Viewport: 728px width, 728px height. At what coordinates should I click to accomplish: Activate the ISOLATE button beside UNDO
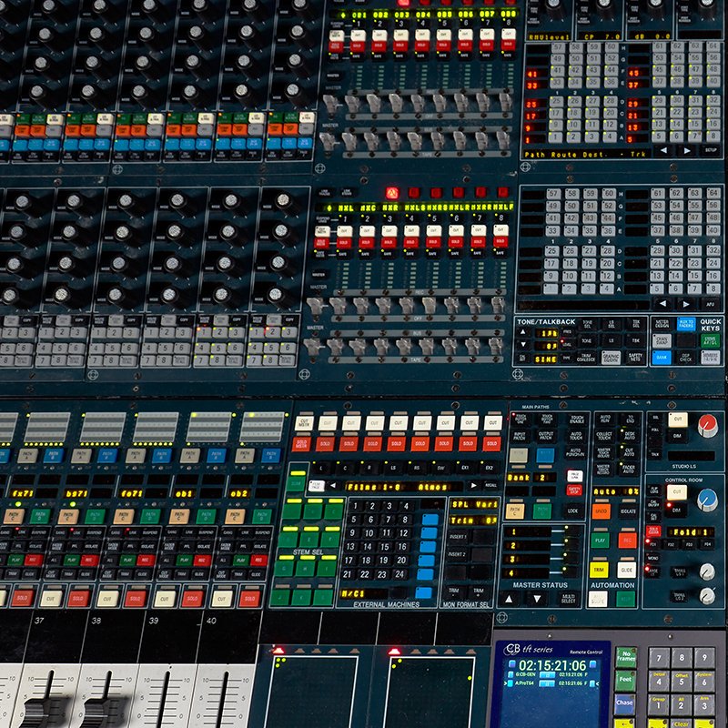[628, 511]
